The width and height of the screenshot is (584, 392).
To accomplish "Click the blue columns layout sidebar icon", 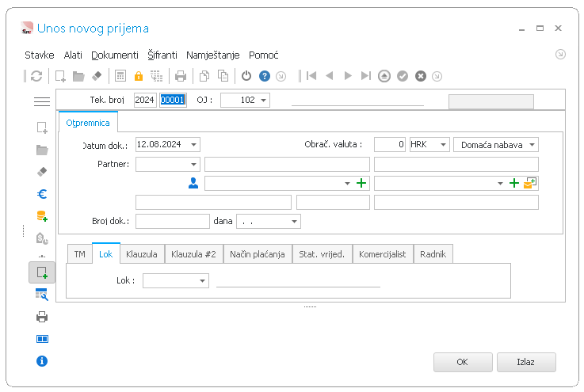I will pyautogui.click(x=42, y=339).
